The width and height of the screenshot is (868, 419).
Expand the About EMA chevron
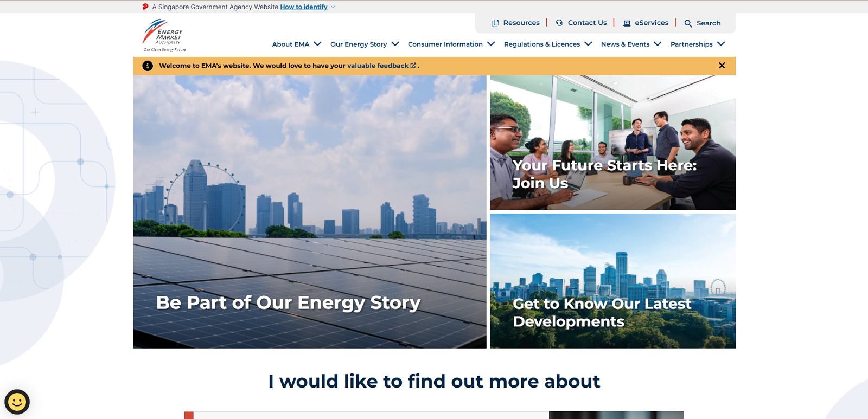click(318, 44)
